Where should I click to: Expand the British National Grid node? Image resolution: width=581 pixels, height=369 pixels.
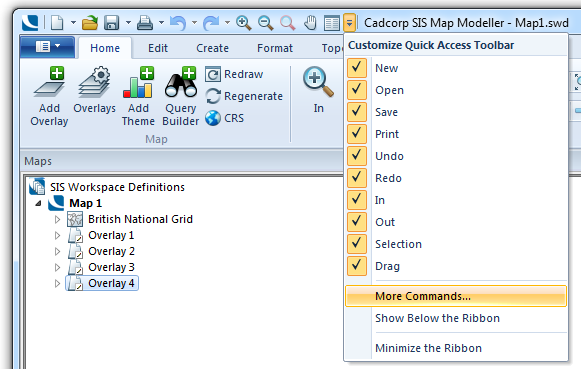[57, 219]
